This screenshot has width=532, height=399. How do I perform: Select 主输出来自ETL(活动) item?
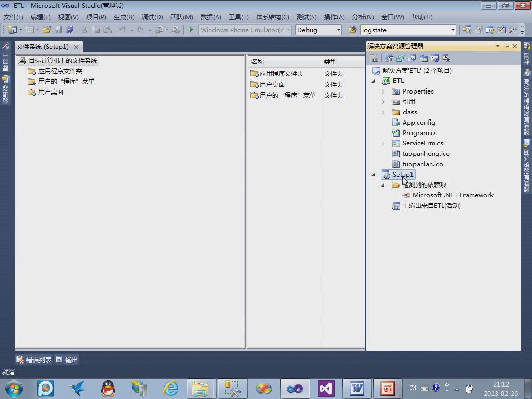pos(431,206)
